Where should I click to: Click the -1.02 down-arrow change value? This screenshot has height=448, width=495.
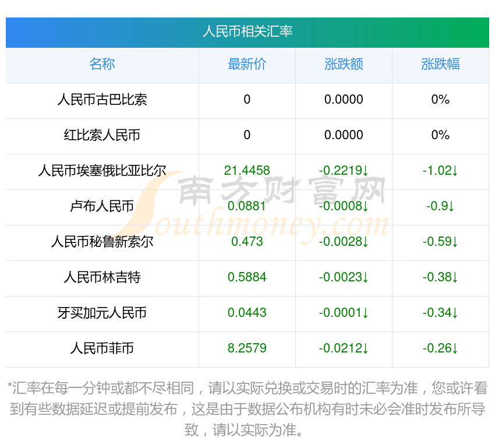pyautogui.click(x=440, y=171)
